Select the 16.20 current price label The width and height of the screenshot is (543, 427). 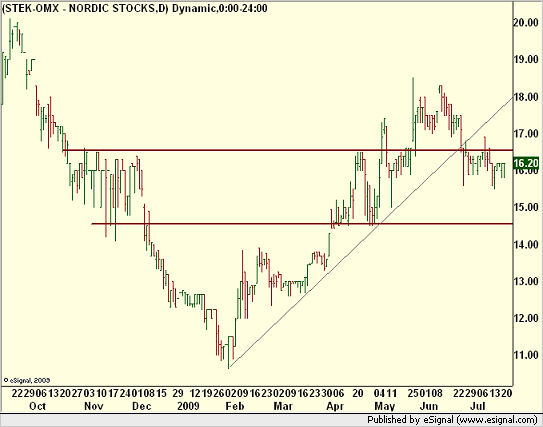[x=526, y=163]
